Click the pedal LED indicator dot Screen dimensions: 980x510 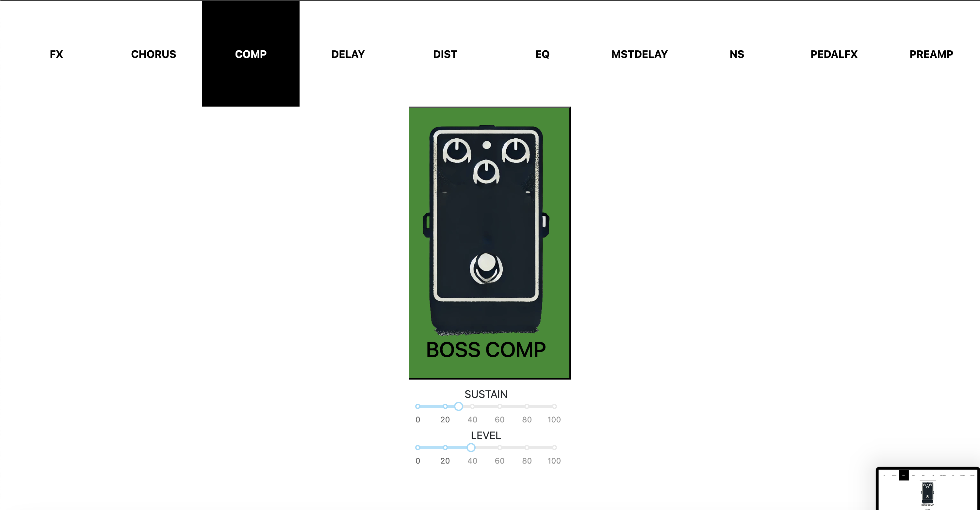point(487,144)
